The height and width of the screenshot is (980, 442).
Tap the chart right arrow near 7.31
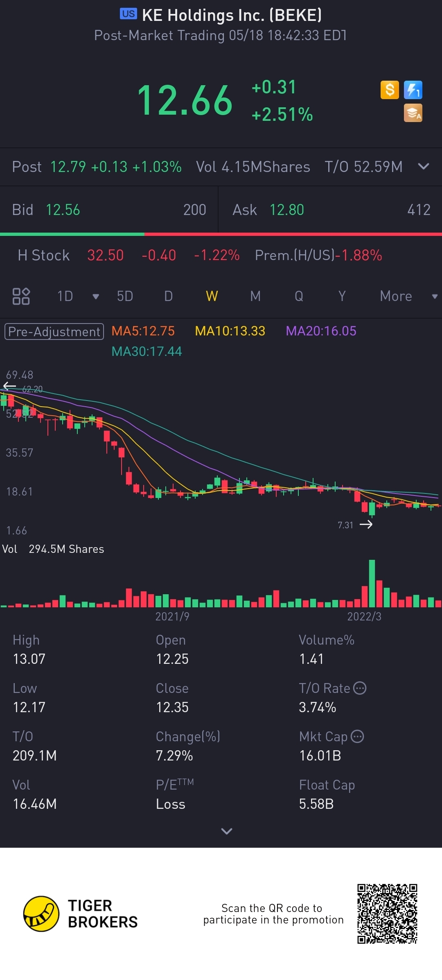(x=366, y=525)
